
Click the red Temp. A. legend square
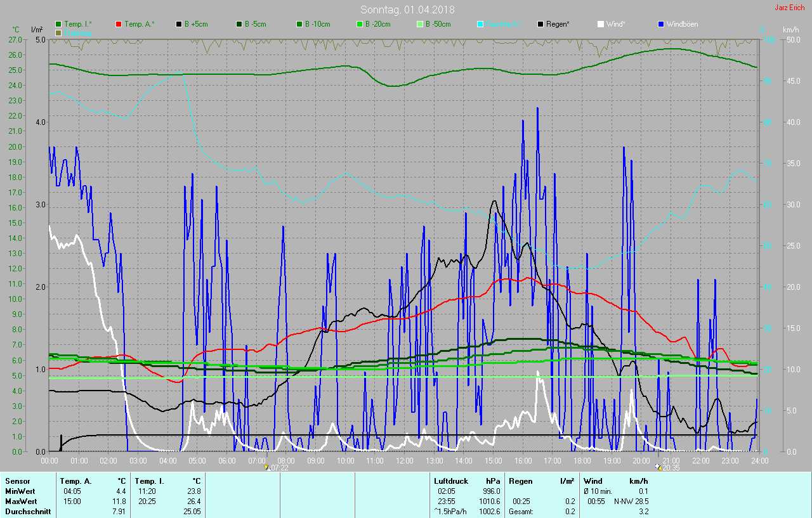coord(119,24)
